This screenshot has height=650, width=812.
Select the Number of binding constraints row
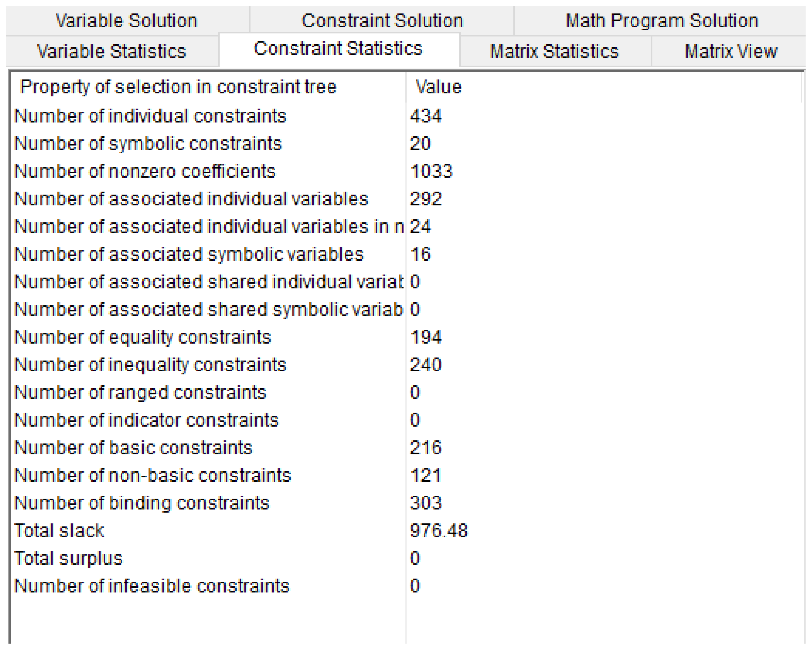142,503
